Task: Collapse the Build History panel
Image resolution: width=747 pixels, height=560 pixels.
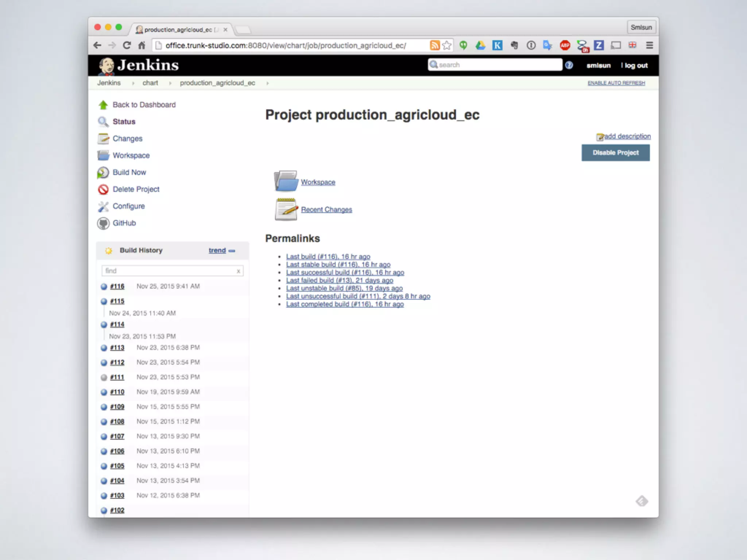Action: (x=232, y=251)
